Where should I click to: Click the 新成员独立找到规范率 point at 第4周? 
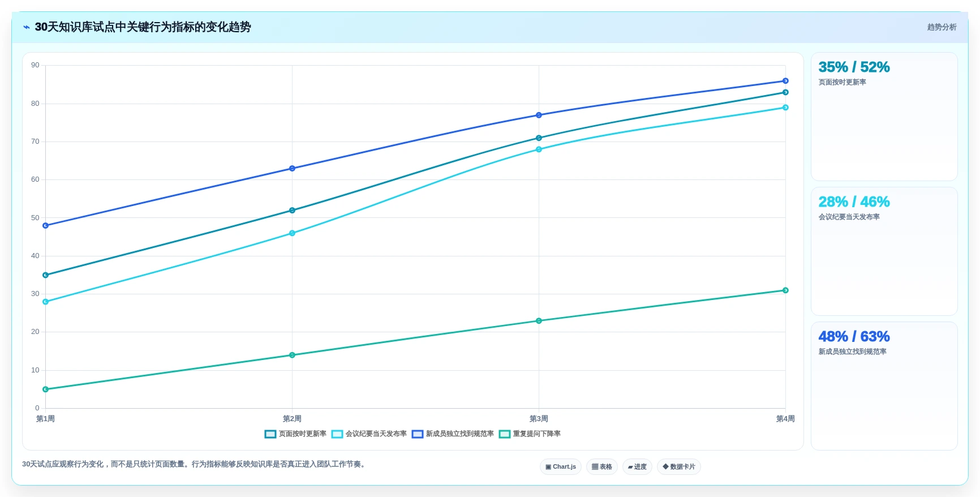point(785,81)
